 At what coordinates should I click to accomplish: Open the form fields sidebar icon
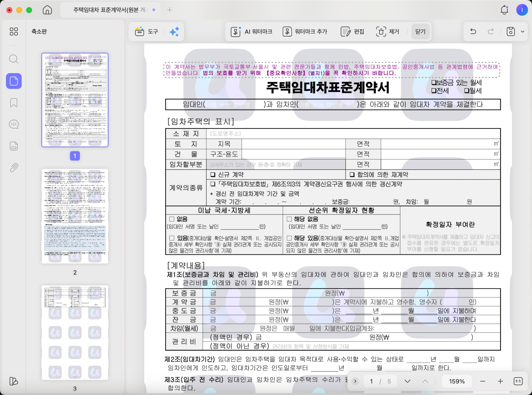coord(14,146)
